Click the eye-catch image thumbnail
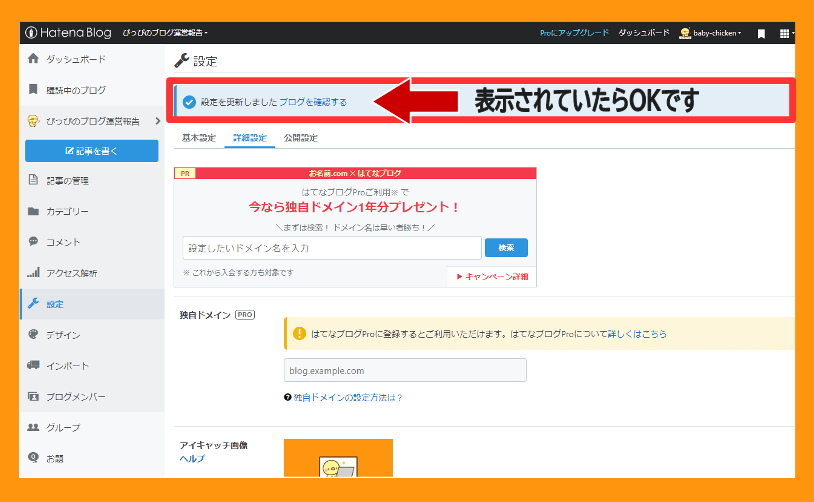Viewport: 814px width, 502px height. coord(338,458)
